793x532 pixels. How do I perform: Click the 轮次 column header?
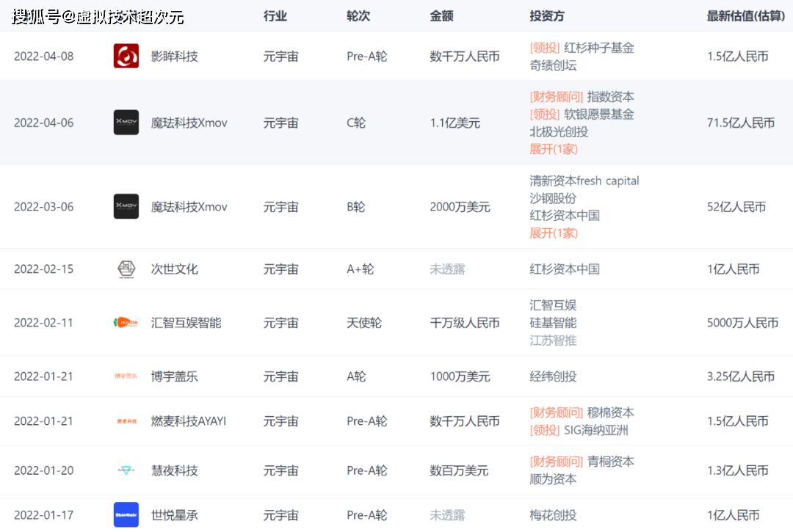(x=358, y=15)
